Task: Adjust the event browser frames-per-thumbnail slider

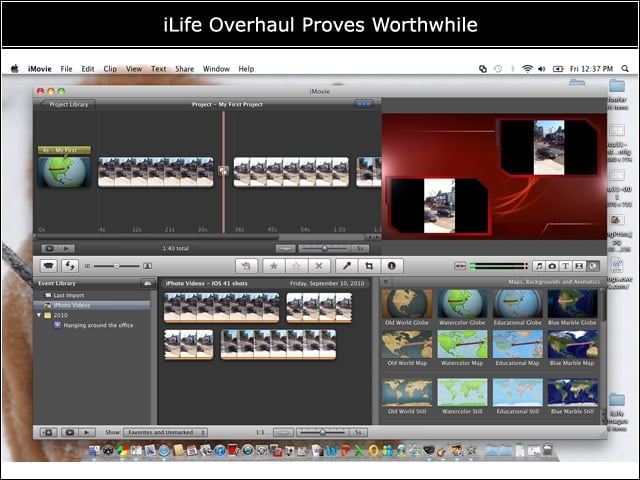Action: click(322, 432)
